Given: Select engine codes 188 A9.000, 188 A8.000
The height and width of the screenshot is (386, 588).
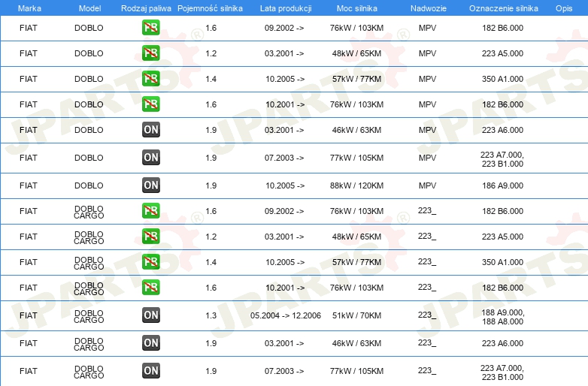Looking at the screenshot, I should (x=502, y=317).
